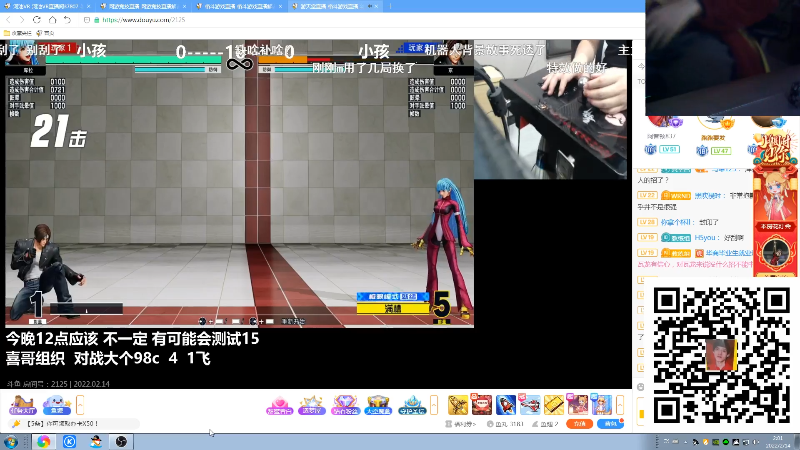The width and height of the screenshot is (800, 450).
Task: Open the fish ball balance label
Action: [506, 424]
